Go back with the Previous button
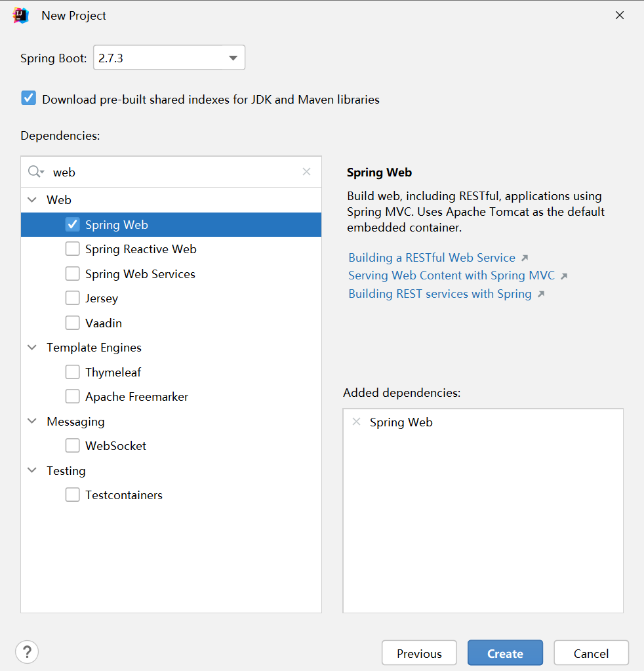 click(419, 653)
